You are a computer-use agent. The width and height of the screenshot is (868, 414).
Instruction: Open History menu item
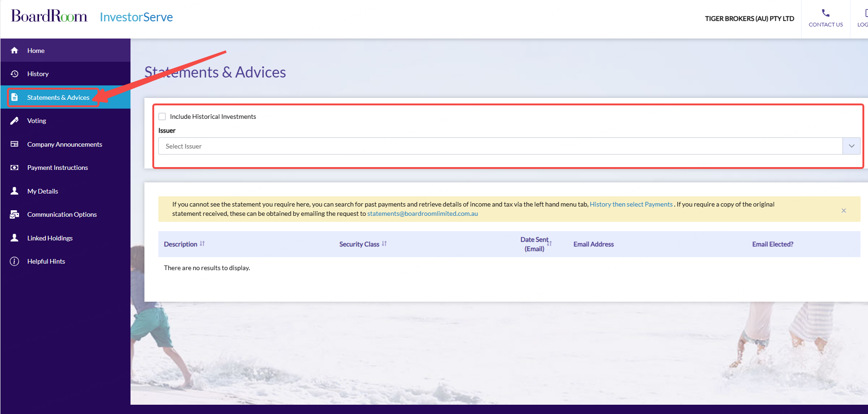(65, 74)
